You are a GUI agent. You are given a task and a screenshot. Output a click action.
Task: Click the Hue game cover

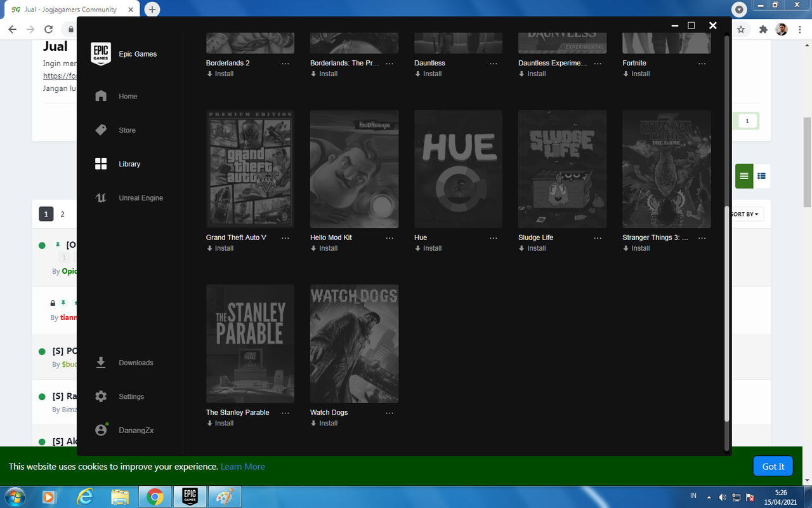point(458,169)
